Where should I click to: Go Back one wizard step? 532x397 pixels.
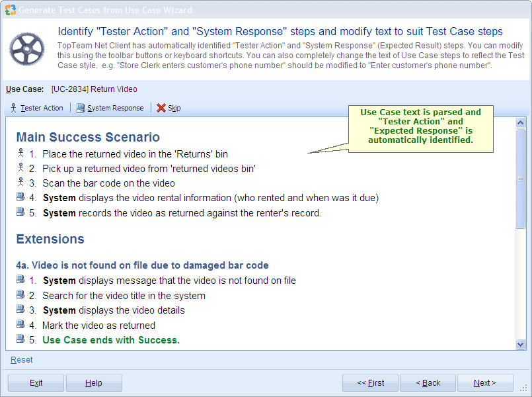[x=428, y=382]
